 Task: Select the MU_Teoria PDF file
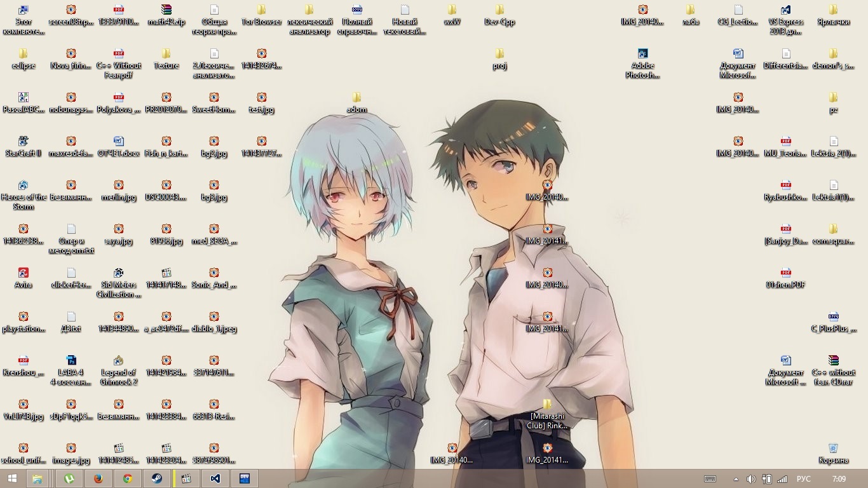786,147
